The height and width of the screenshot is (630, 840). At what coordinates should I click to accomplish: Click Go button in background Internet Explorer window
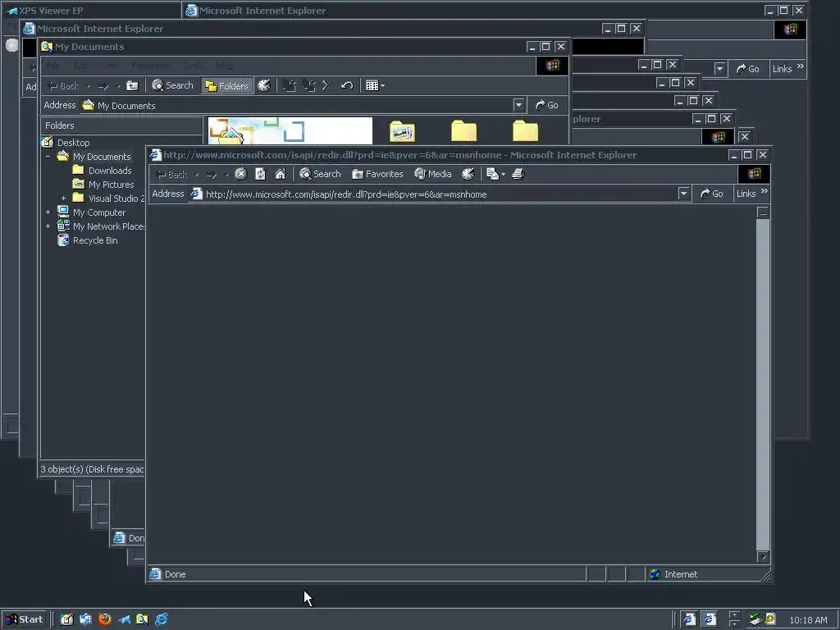tap(748, 69)
